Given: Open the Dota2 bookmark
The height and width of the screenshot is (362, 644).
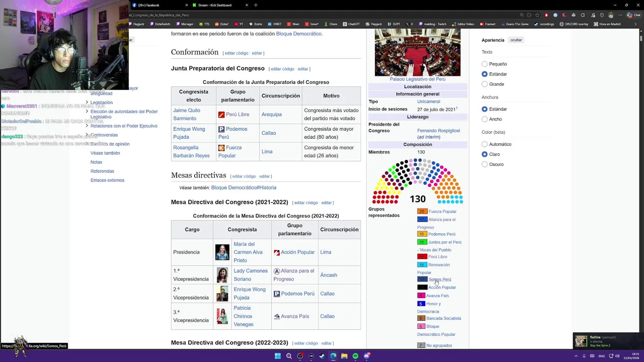Looking at the screenshot, I should tap(222, 24).
